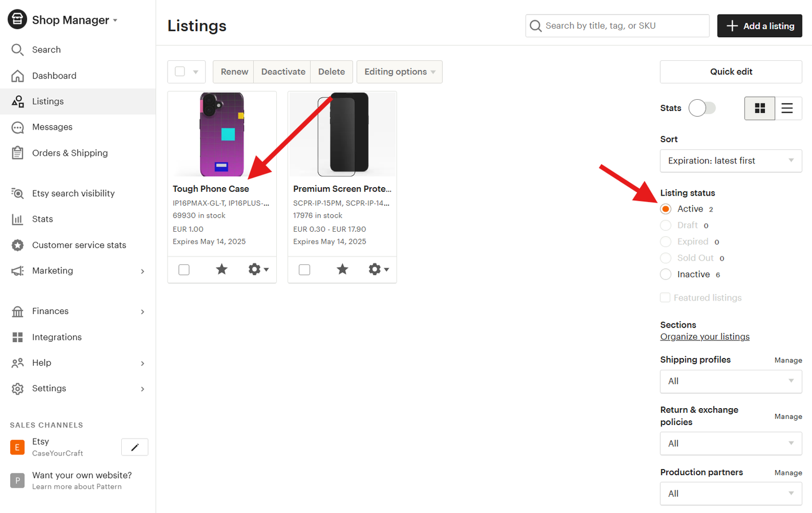The image size is (812, 513).
Task: Open Etsy search visibility page
Action: click(x=73, y=193)
